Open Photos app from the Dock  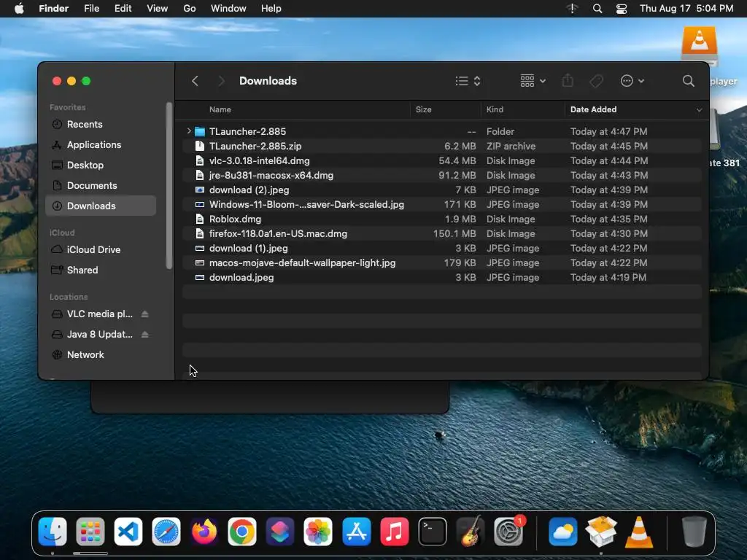pos(318,532)
